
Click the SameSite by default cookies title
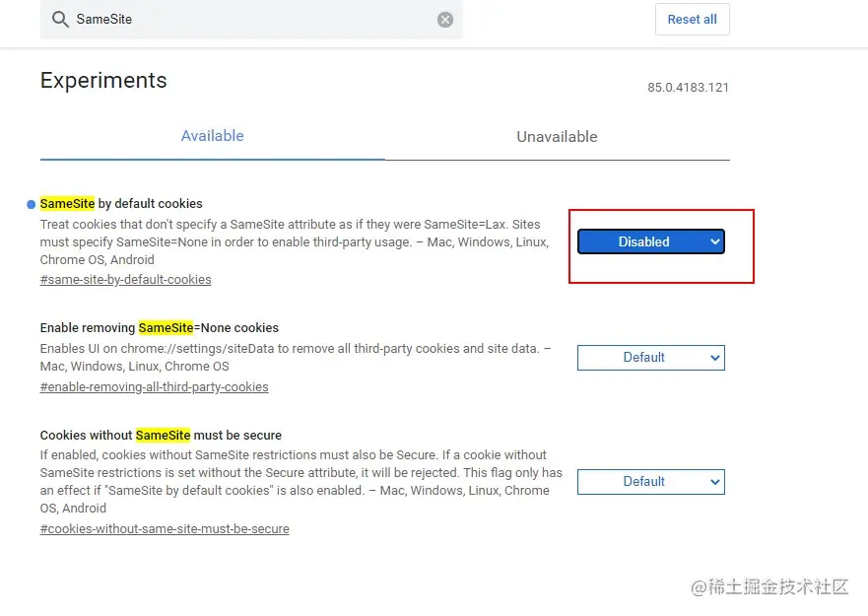coord(121,204)
